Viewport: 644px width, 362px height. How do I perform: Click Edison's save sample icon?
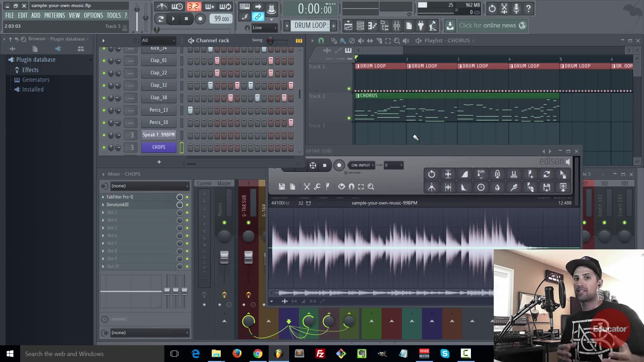coord(282,187)
